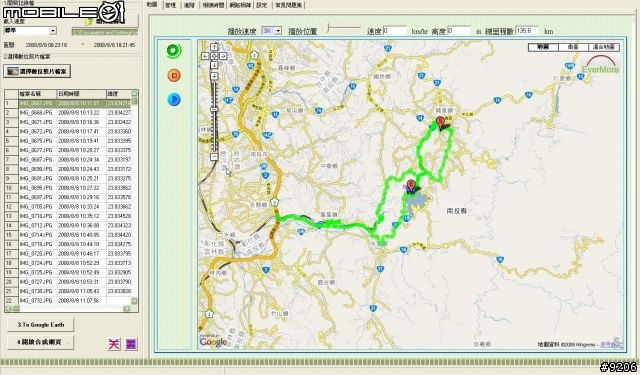Click the photo table scroll down arrow
This screenshot has width=640, height=375.
134,301
